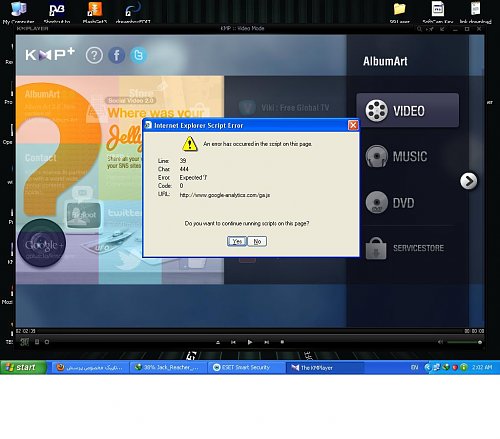Switch to The KMPlayer taskbar button
Screen dimensions: 500x439
pos(325,368)
